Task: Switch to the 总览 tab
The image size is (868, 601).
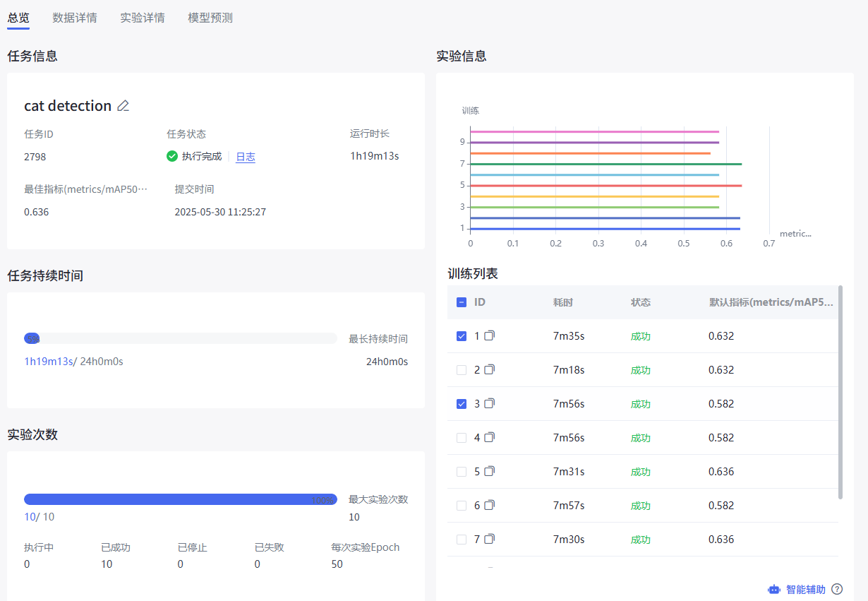Action: (18, 18)
